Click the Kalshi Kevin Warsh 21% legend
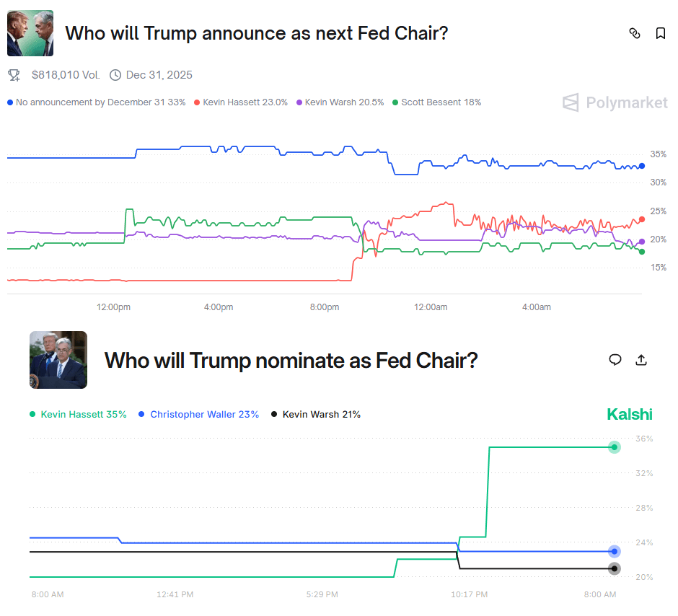678x616 pixels. [316, 415]
